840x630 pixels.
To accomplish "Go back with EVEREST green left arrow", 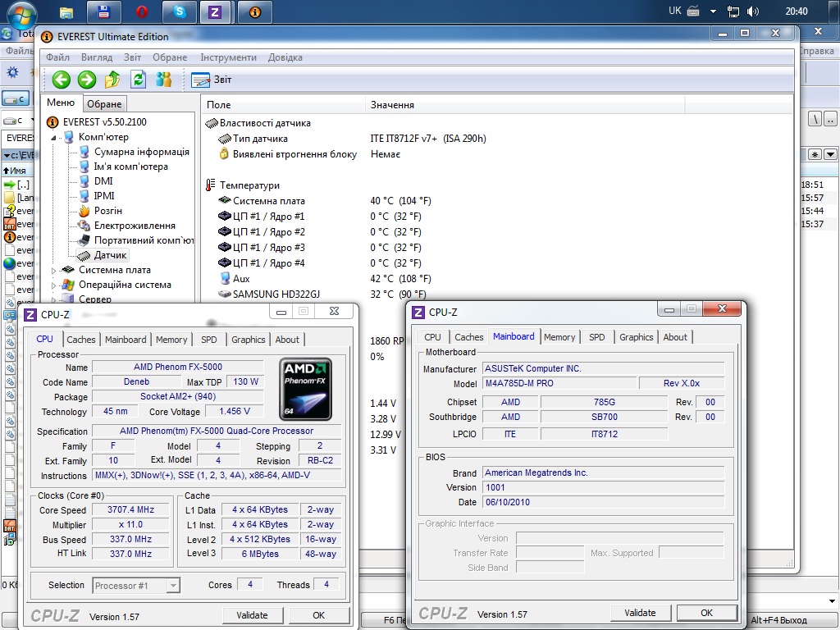I will [61, 80].
